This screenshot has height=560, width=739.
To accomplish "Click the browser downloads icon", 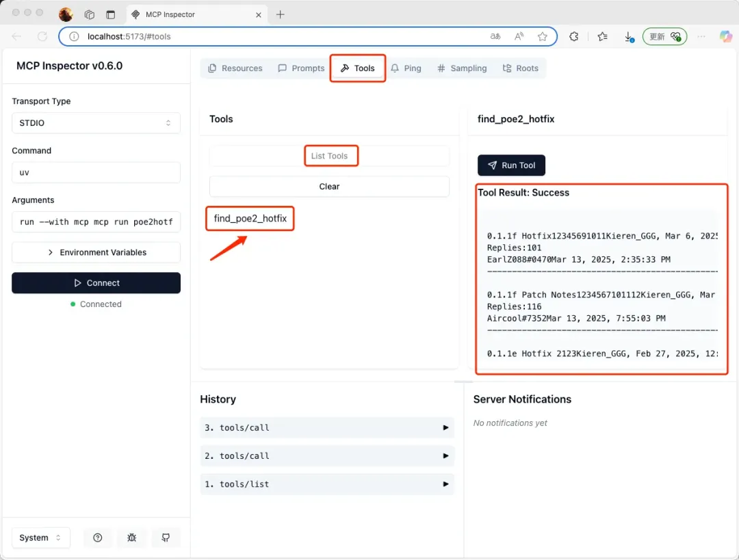I will point(628,36).
